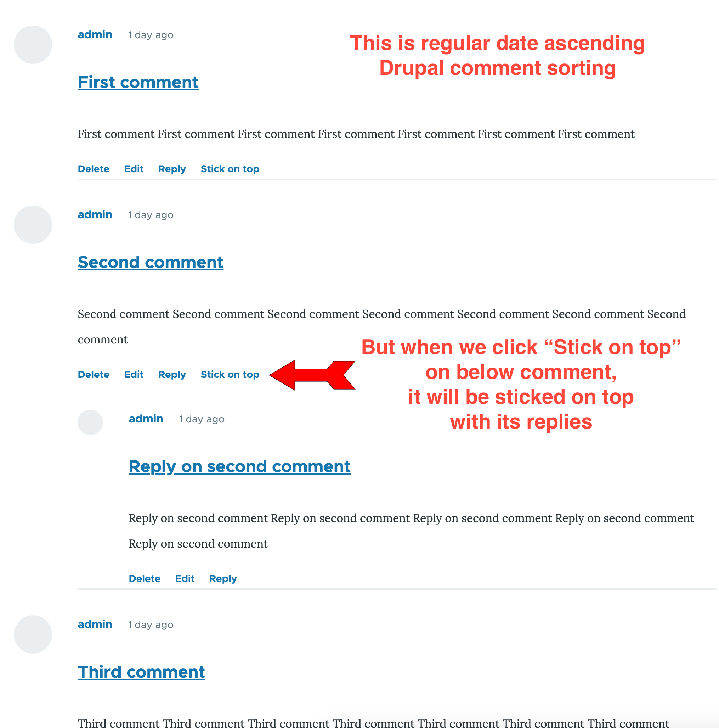Click 'Edit' on the Second comment
Viewport: 719px width, 728px height.
pos(133,374)
